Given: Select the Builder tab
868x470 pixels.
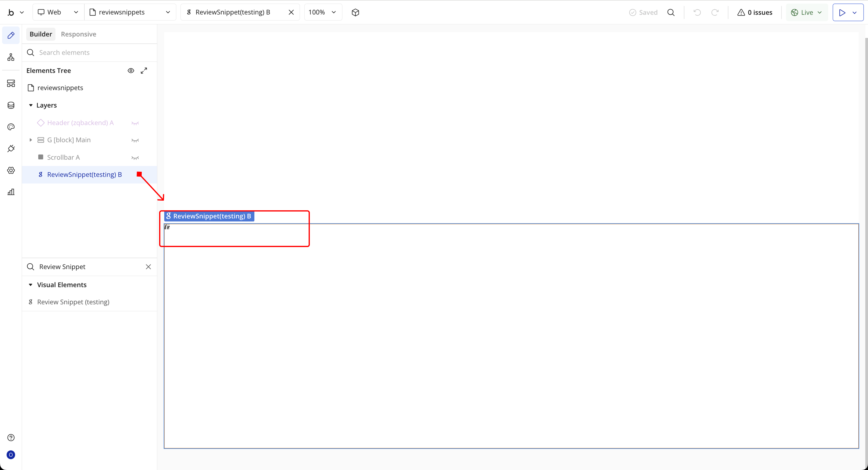Looking at the screenshot, I should click(x=41, y=34).
